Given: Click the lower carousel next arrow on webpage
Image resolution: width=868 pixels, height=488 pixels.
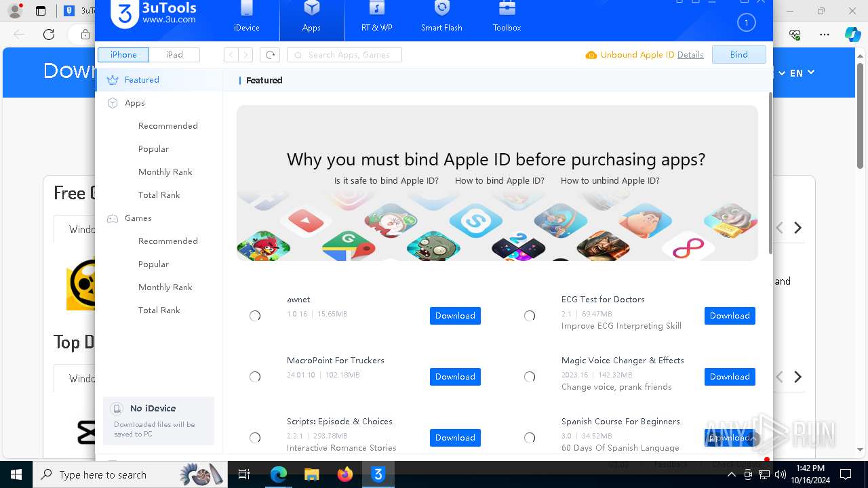Looking at the screenshot, I should tap(798, 377).
